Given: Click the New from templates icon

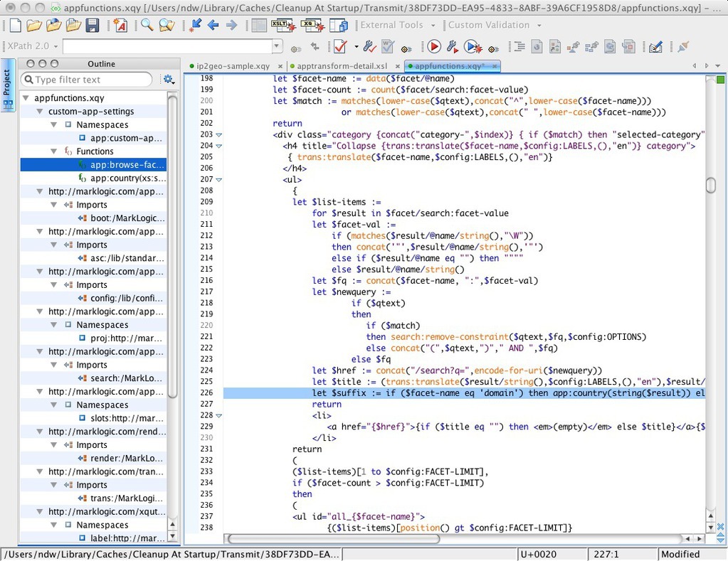Looking at the screenshot, I should coord(120,25).
